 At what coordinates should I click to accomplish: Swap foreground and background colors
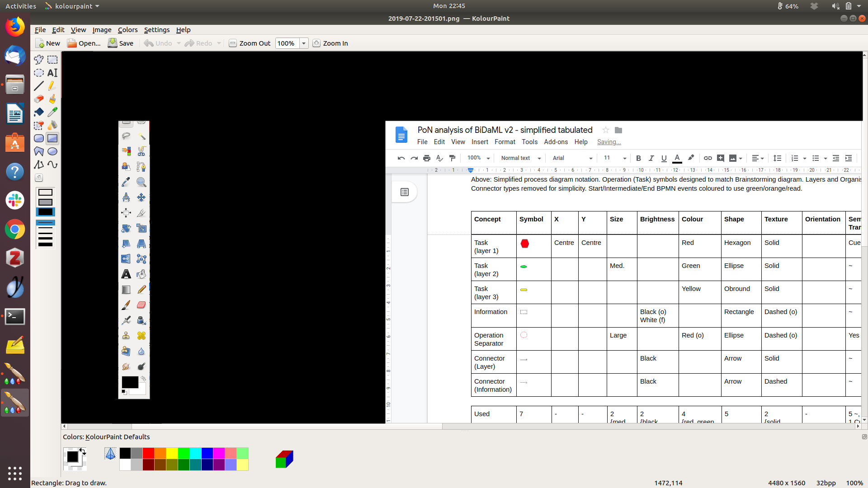point(83,451)
